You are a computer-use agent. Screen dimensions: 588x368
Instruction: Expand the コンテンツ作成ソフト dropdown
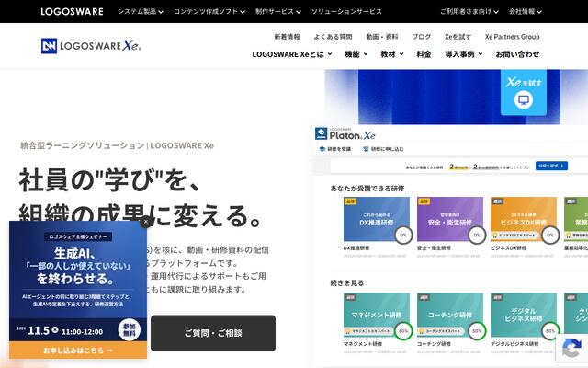[209, 12]
